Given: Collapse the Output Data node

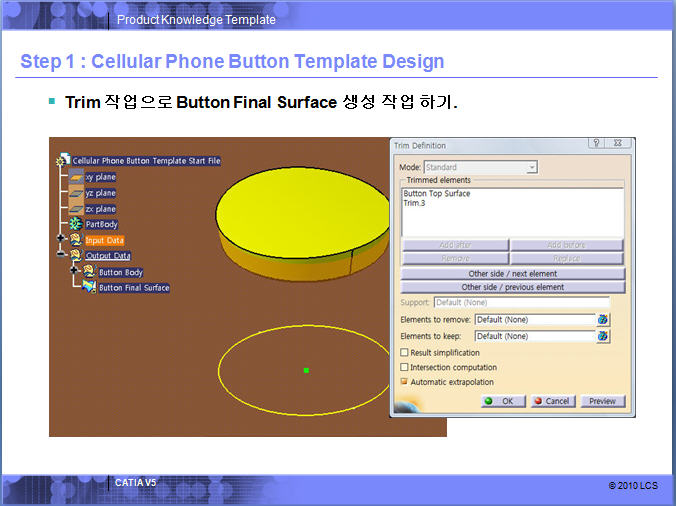Looking at the screenshot, I should pos(62,256).
